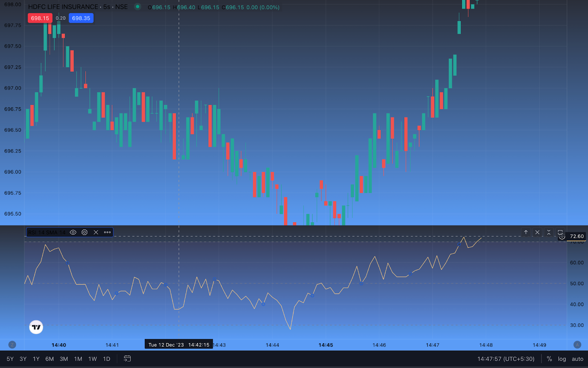The height and width of the screenshot is (368, 588).
Task: Click the green market status dot
Action: coord(137,7)
